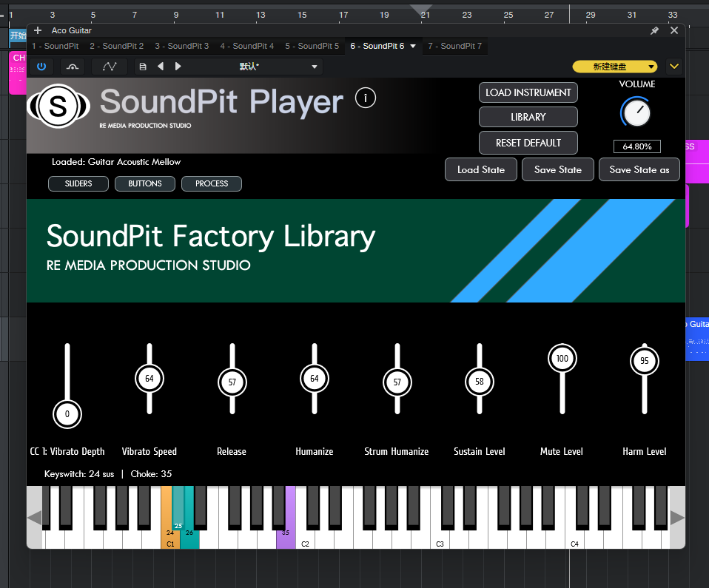Click the Sustain Level slider handle
The width and height of the screenshot is (709, 588).
click(480, 382)
